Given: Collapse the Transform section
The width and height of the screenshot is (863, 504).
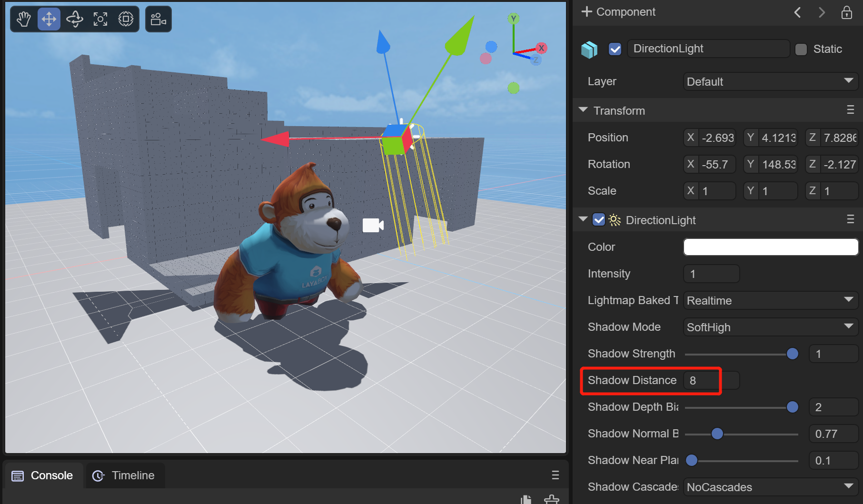Looking at the screenshot, I should 583,110.
